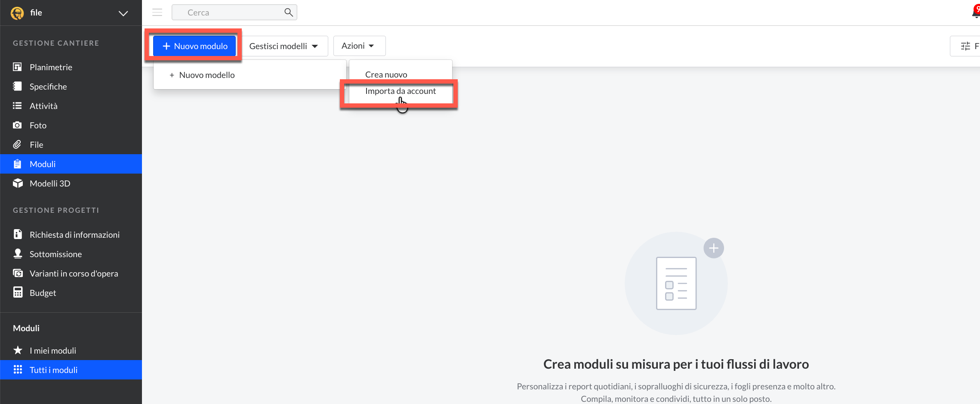Screen dimensions: 980x404
Task: Click the plus circle on form illustration
Action: (713, 248)
